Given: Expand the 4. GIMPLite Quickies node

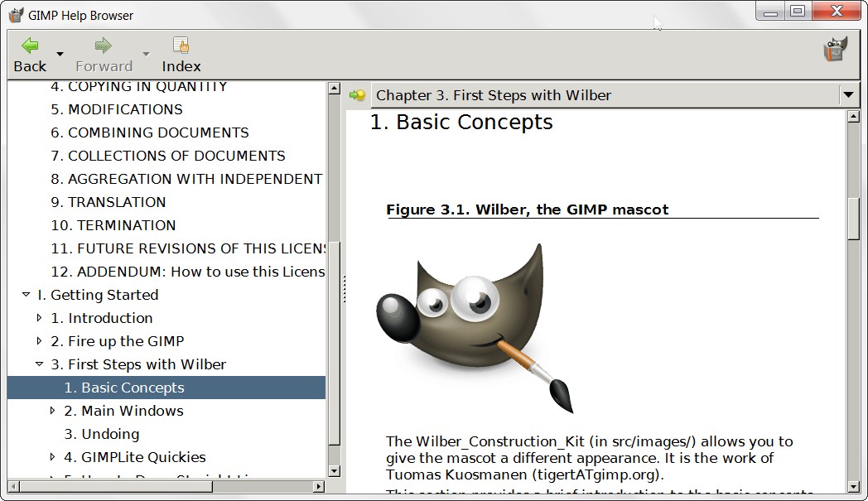Looking at the screenshot, I should 52,457.
